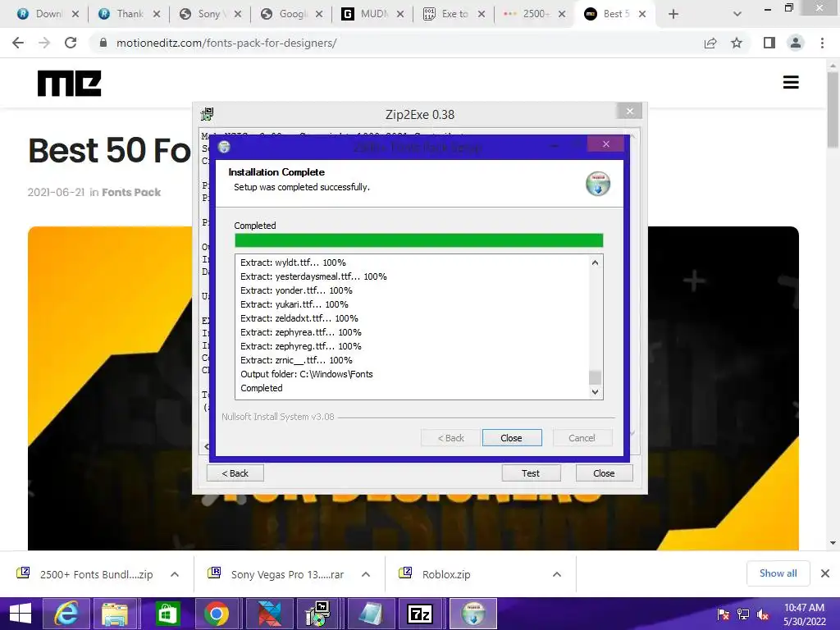This screenshot has height=630, width=840.
Task: Open Chrome's three-dot menu
Action: click(822, 43)
